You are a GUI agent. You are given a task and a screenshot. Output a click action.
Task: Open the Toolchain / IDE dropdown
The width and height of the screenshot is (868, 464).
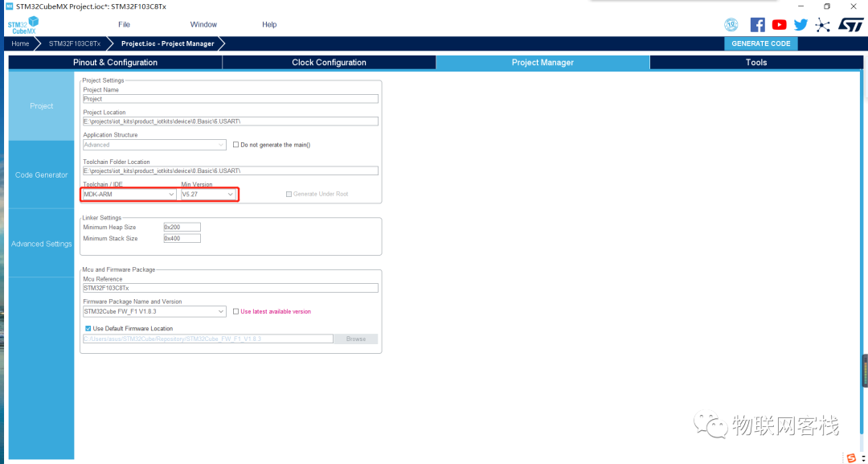pyautogui.click(x=129, y=195)
